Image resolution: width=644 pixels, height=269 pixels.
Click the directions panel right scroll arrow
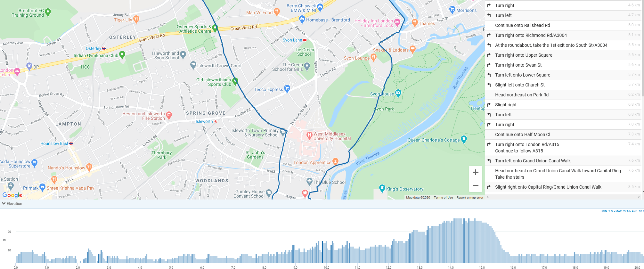click(639, 197)
